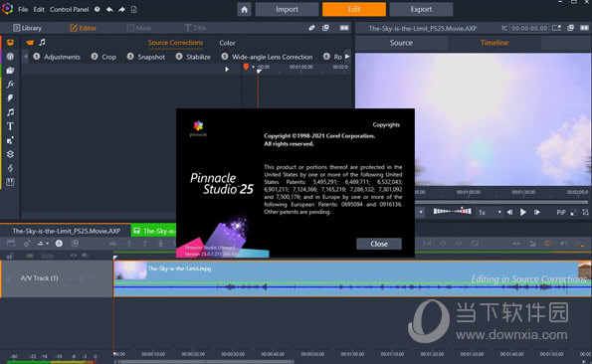Viewport: 592px width, 364px height.
Task: Open the Control Panel menu
Action: click(x=69, y=9)
